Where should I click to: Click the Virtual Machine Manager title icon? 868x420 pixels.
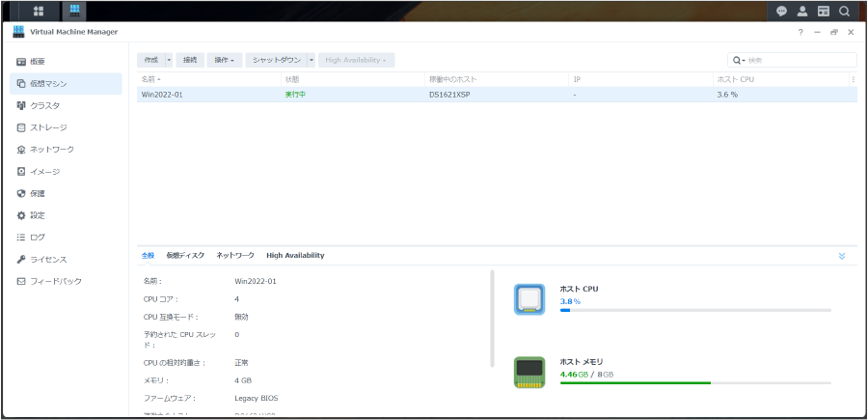(19, 32)
